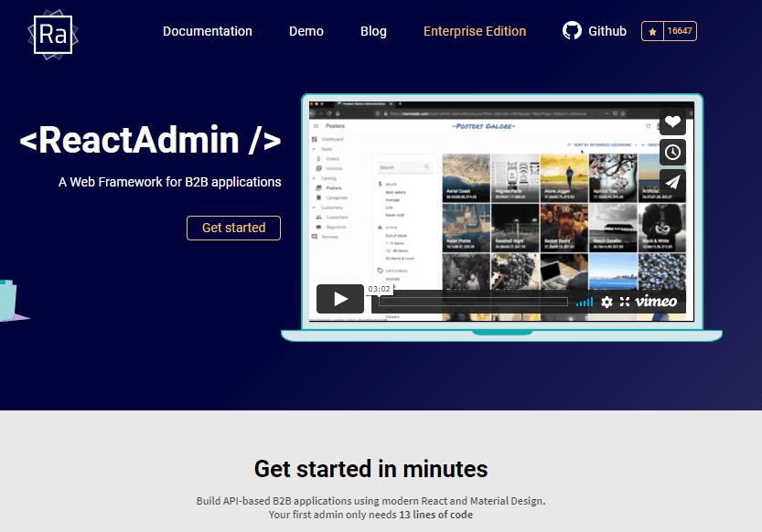Open the GitHub octocat icon
Screen dimensions: 762x532
571,30
